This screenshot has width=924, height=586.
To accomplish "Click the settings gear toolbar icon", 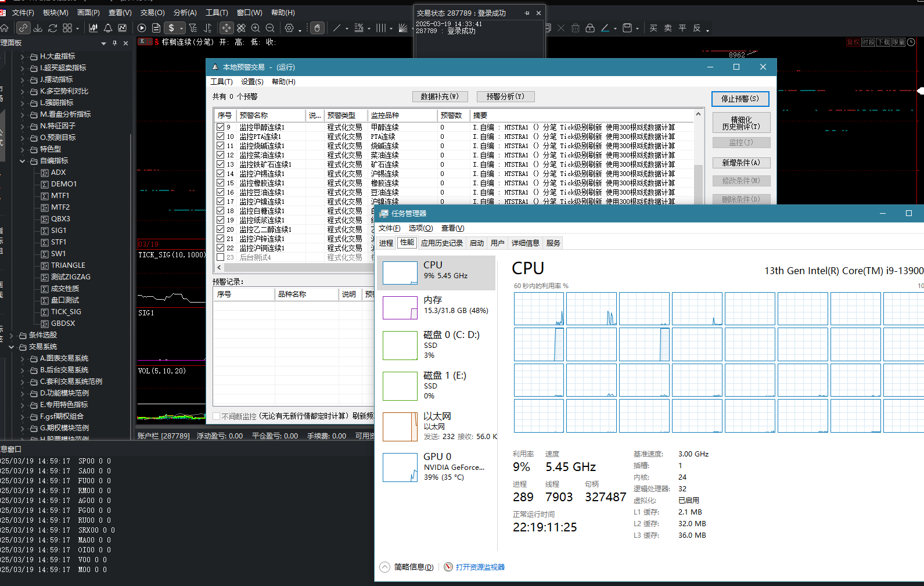I will coord(289,28).
